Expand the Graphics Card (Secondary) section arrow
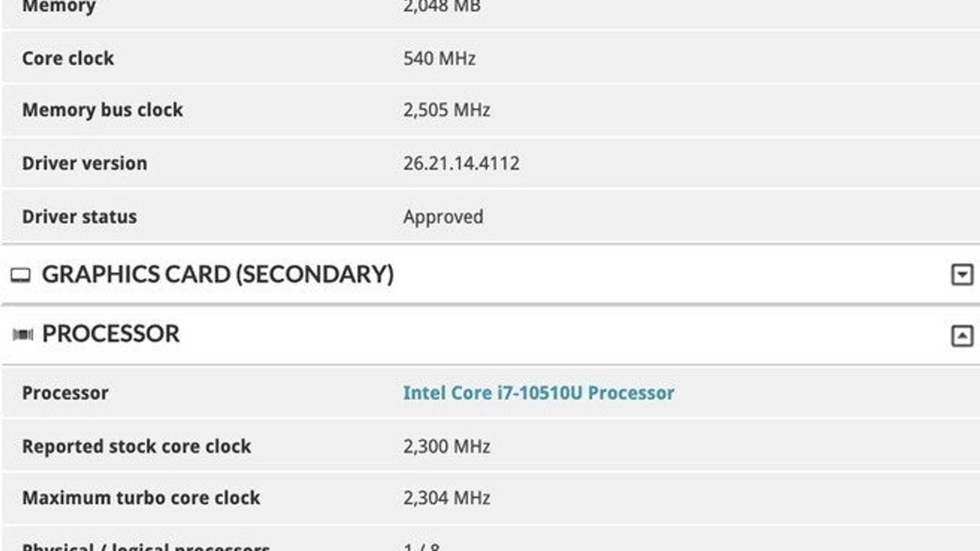 (x=962, y=274)
